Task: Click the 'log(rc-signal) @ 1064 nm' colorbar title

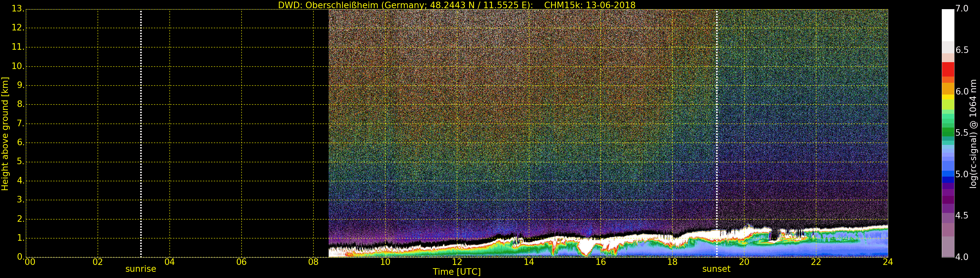Action: (x=973, y=133)
